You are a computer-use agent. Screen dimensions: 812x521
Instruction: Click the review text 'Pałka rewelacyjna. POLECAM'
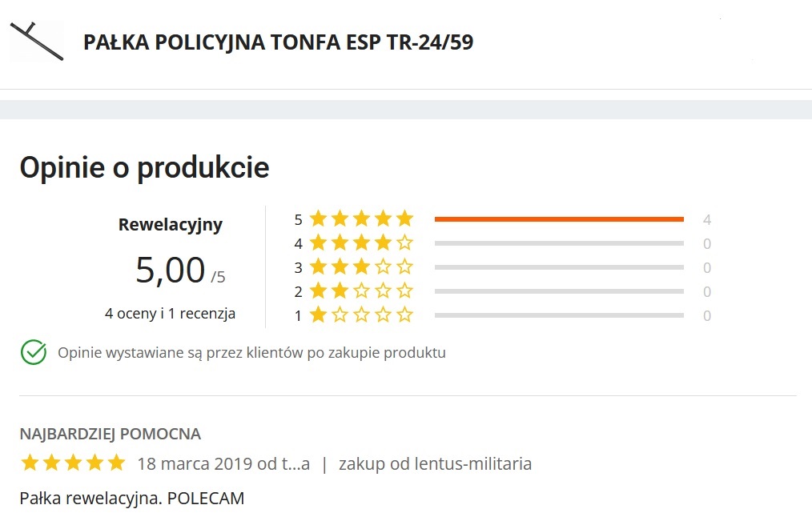pos(132,498)
